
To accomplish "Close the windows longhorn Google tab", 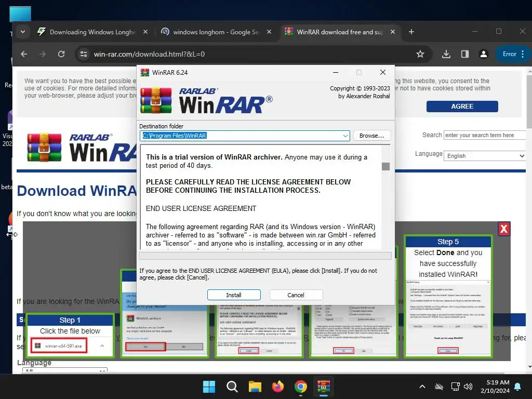I will click(x=269, y=32).
